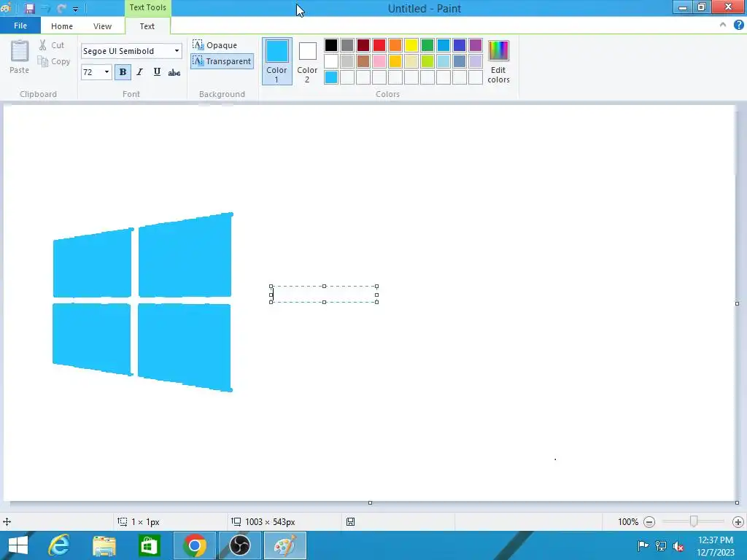
Task: Pick the orange color swatch
Action: click(x=395, y=45)
